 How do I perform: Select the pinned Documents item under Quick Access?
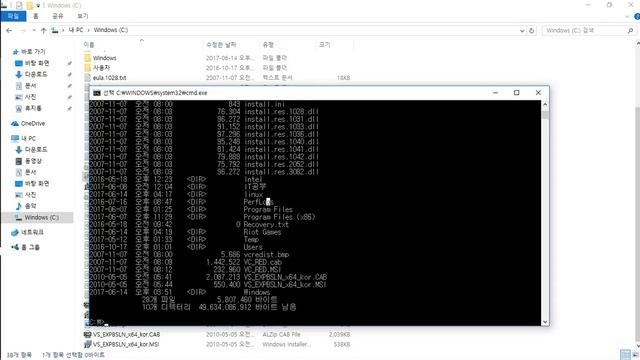[x=26, y=86]
